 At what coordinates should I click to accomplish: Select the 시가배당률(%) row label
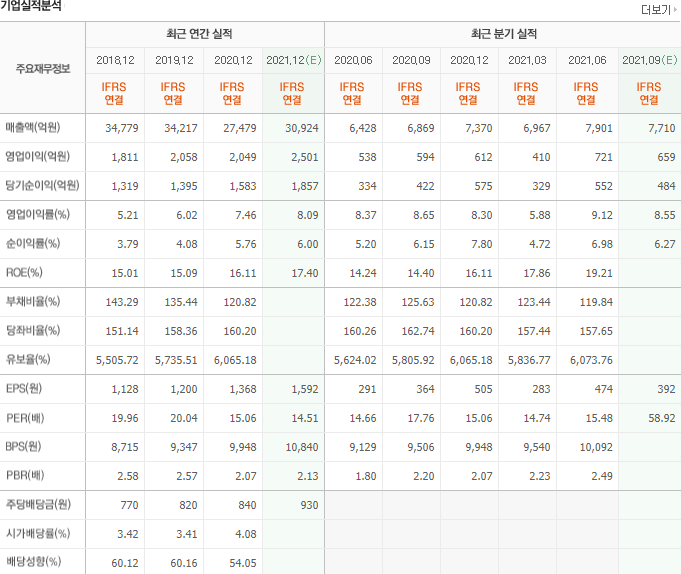[x=37, y=534]
